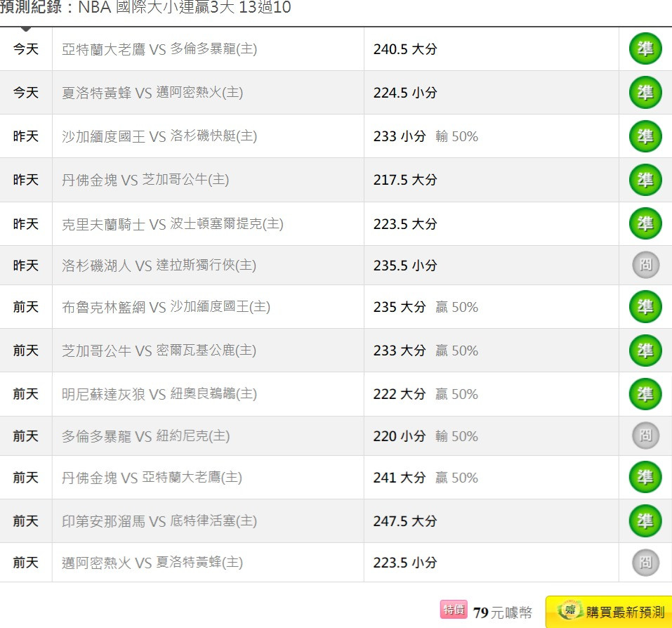Click the prediction 220 小分 輸 50%

[426, 436]
